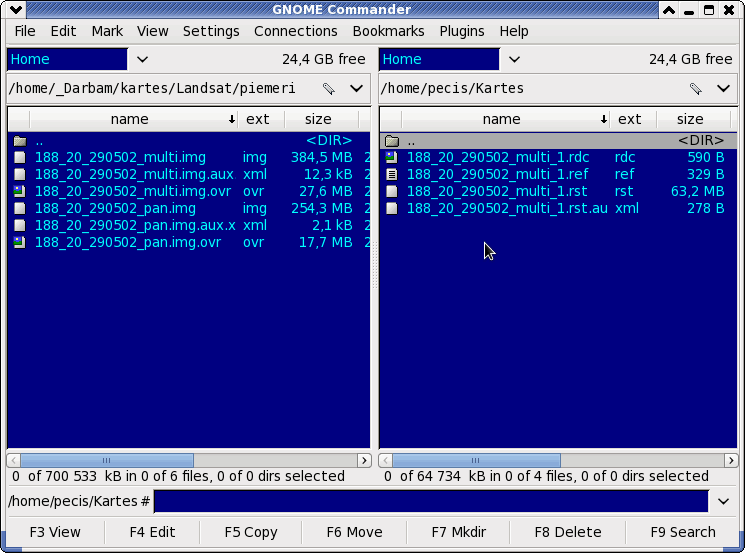Sort right panel by ext column
Screen dimensions: 745x553
point(633,119)
